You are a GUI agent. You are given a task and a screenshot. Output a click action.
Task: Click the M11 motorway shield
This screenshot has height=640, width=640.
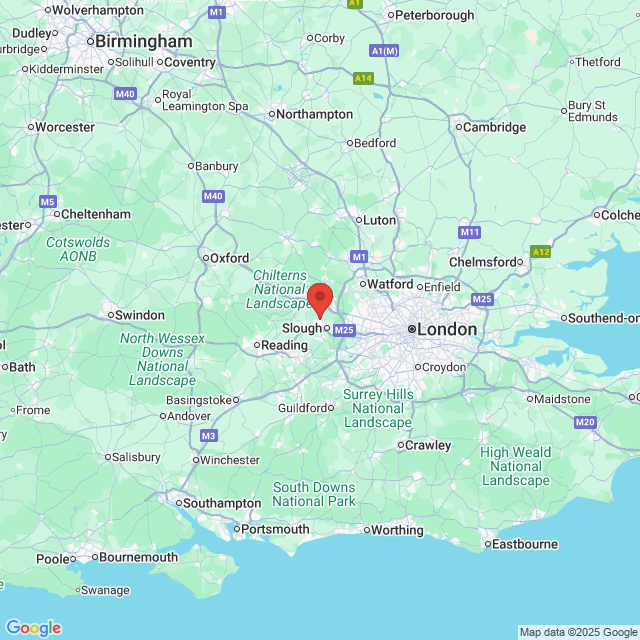[x=469, y=233]
